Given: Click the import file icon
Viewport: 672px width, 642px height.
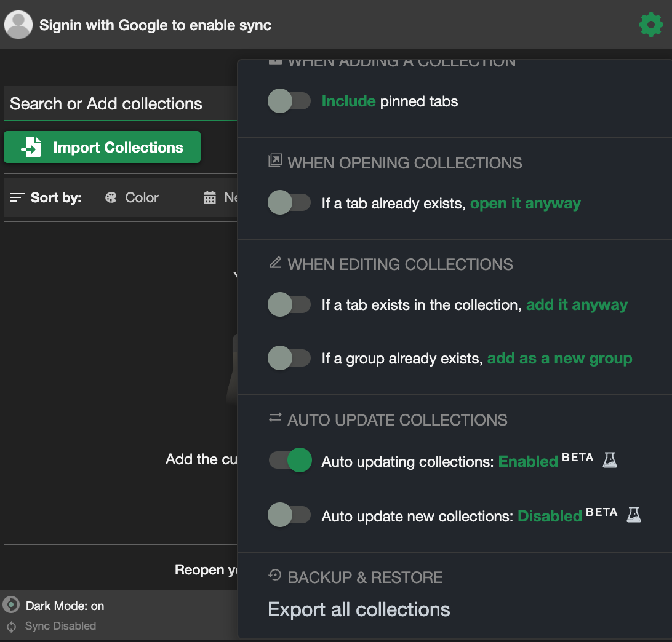Looking at the screenshot, I should (x=32, y=147).
